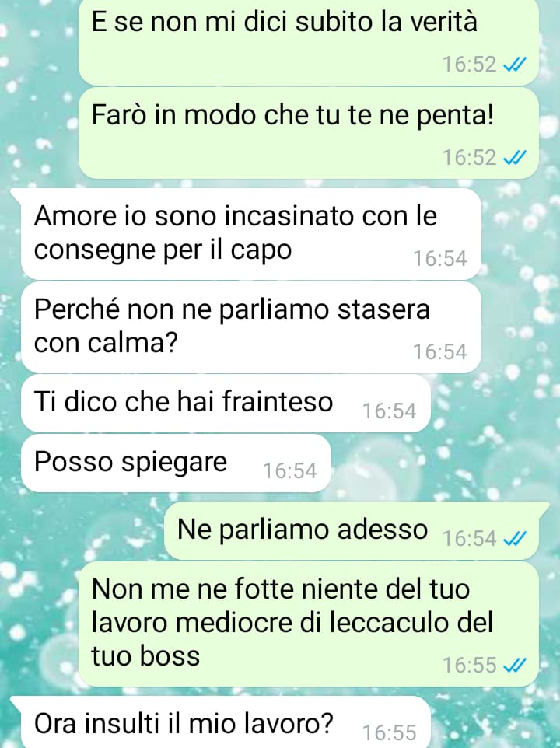Tap the read ticks on 'Farò in modo che tu te ne penta!'

coord(515,157)
